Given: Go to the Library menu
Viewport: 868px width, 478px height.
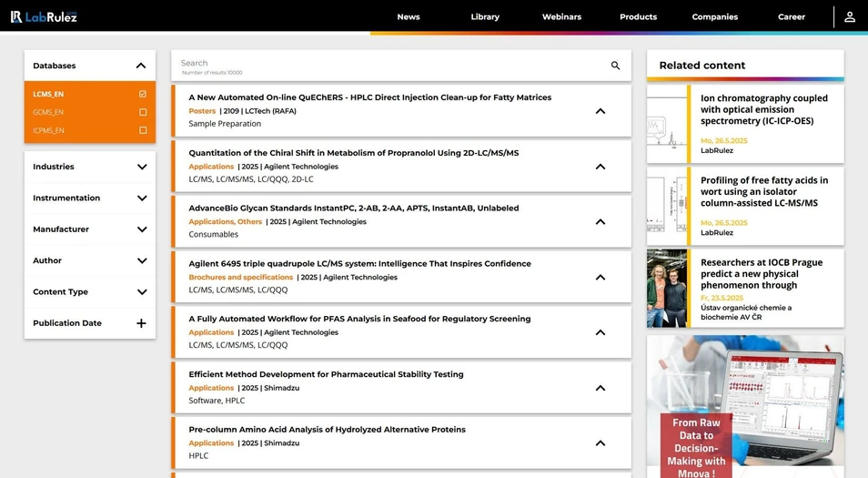Looking at the screenshot, I should (x=485, y=16).
